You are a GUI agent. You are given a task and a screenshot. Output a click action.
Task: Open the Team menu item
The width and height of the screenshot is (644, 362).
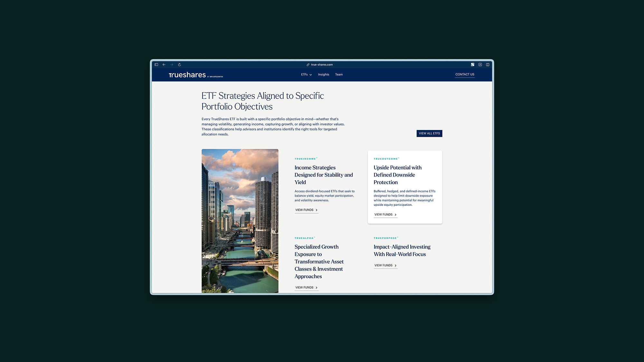(x=339, y=75)
